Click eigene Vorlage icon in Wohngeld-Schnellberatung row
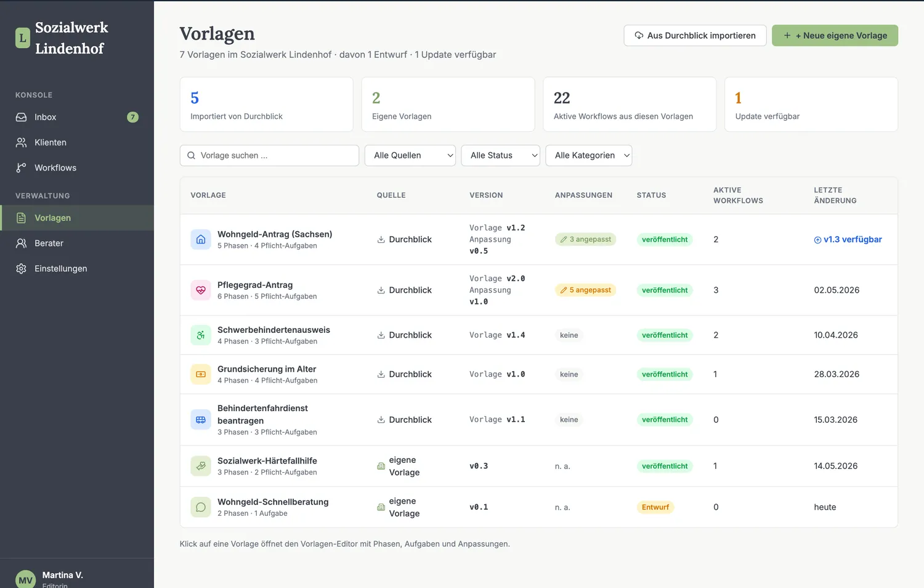The width and height of the screenshot is (924, 588). tap(381, 507)
